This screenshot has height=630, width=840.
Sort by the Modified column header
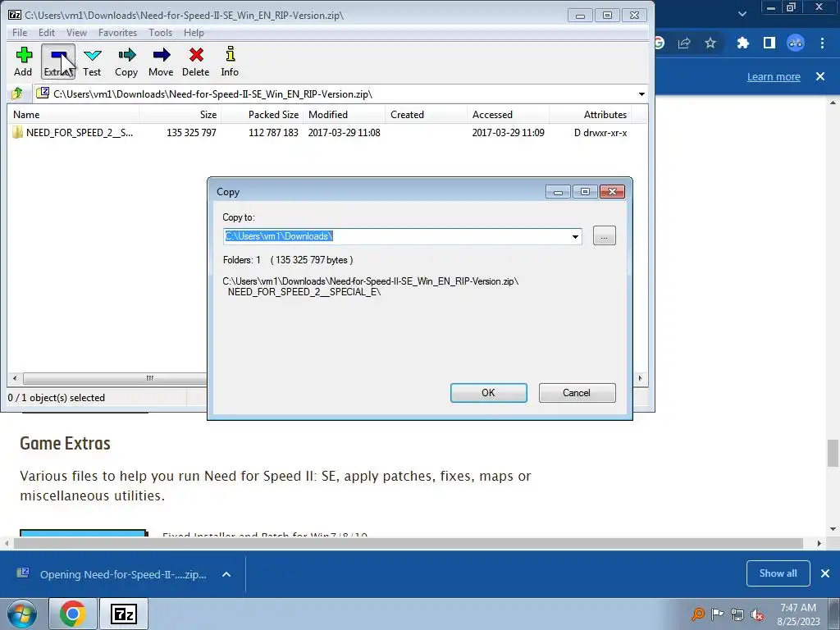pos(344,115)
